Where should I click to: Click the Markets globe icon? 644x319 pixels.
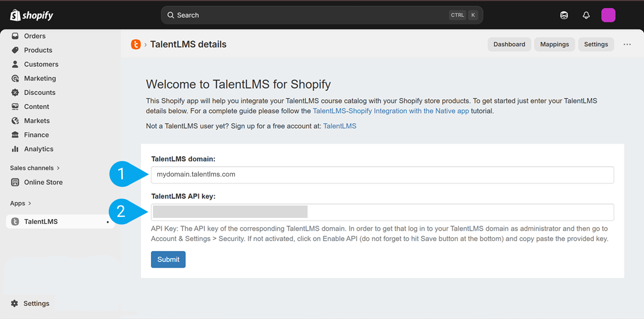(15, 121)
